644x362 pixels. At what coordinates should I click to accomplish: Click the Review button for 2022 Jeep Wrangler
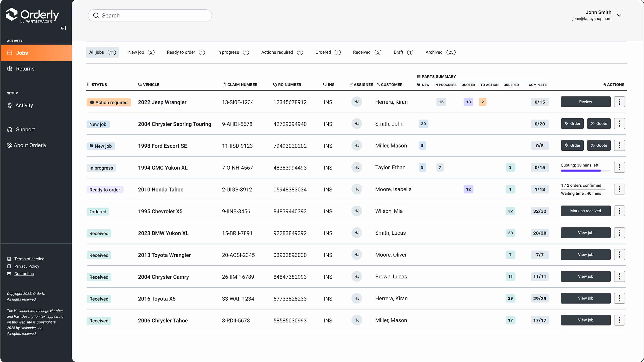coord(585,102)
